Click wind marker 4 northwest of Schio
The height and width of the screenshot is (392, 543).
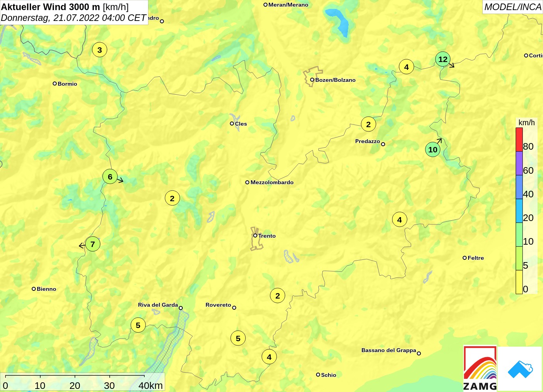(269, 357)
